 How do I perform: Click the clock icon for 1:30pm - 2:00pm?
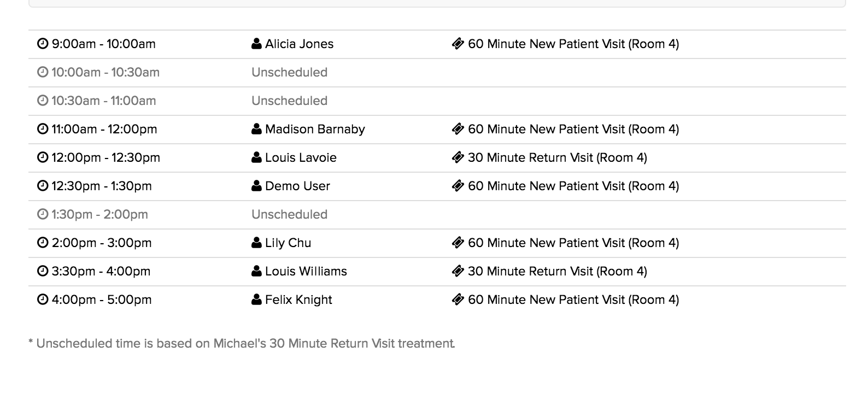pyautogui.click(x=43, y=214)
